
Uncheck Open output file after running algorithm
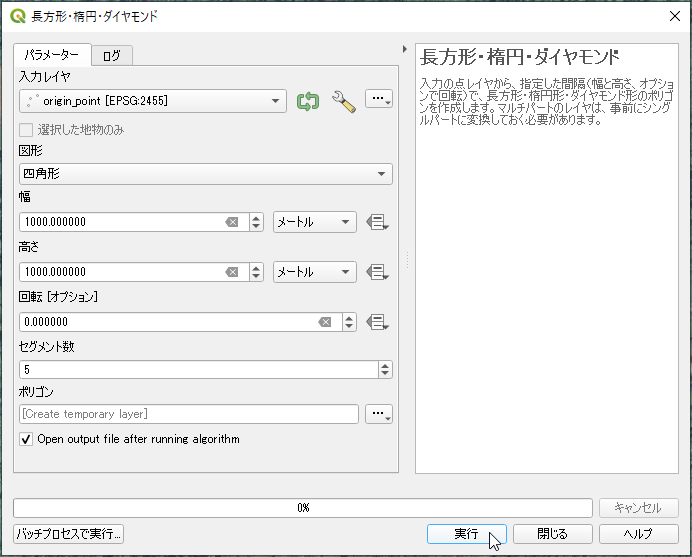pyautogui.click(x=26, y=439)
